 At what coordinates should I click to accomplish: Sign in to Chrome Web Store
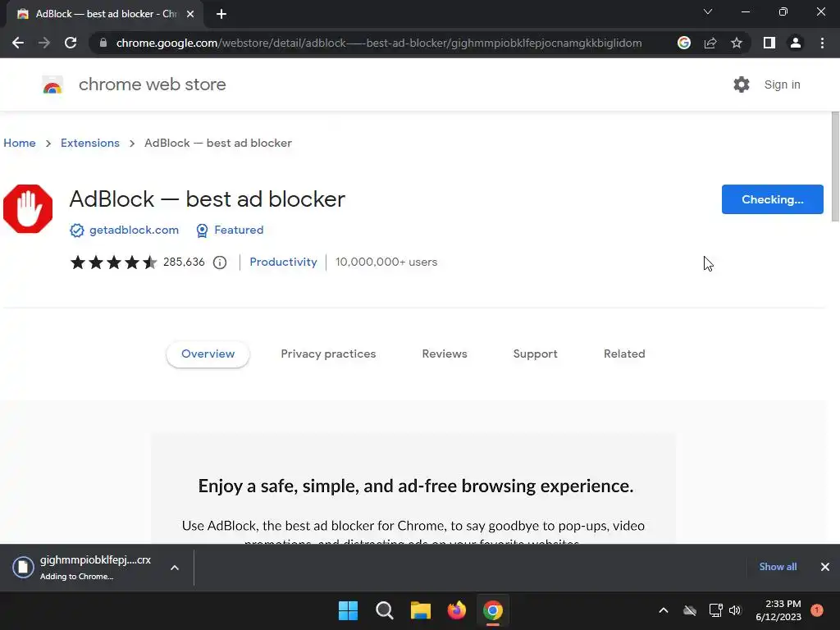click(x=782, y=84)
